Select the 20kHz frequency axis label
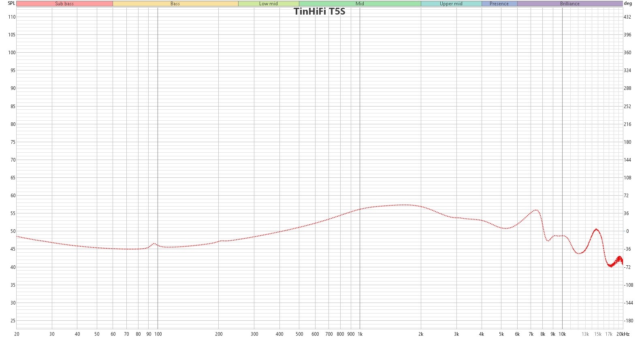 tap(623, 334)
